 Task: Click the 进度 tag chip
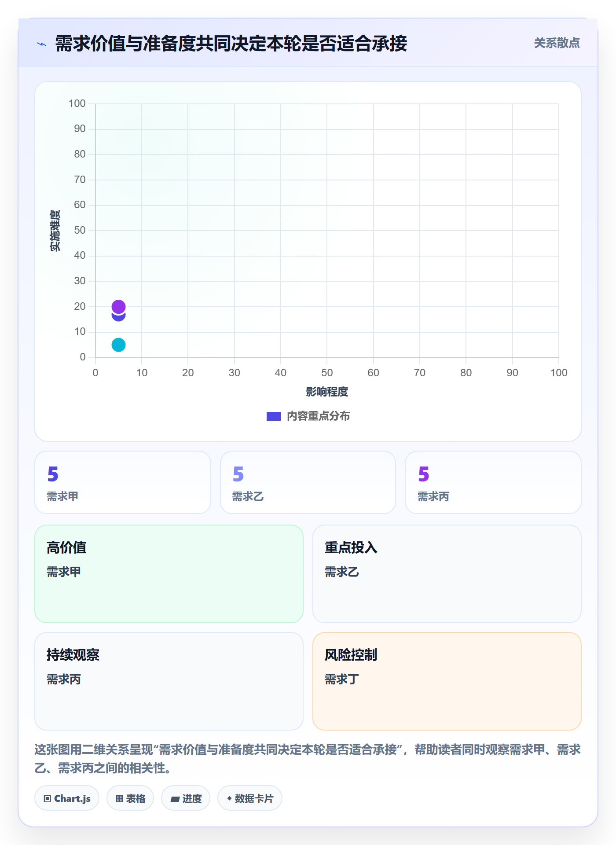(186, 798)
